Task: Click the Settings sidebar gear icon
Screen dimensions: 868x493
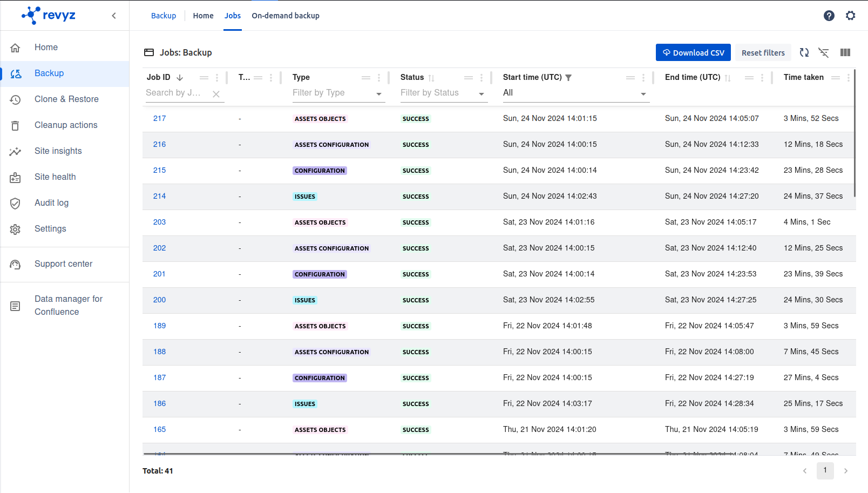Action: [x=15, y=229]
